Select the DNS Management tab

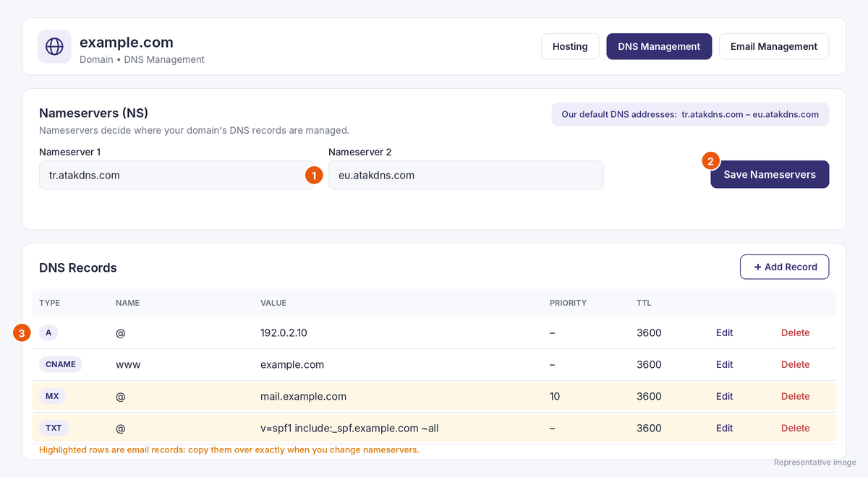659,46
